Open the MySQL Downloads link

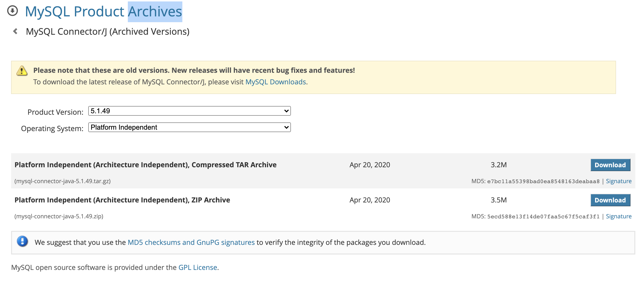275,82
